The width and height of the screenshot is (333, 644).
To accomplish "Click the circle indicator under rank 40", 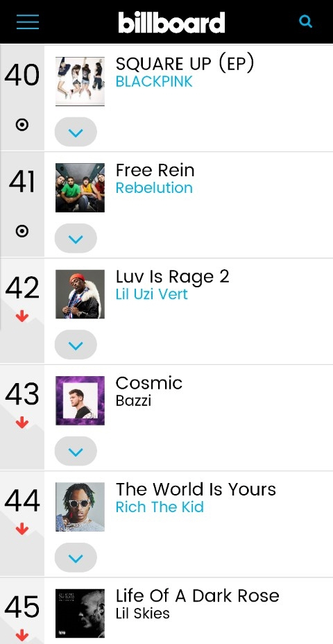I will (22, 125).
